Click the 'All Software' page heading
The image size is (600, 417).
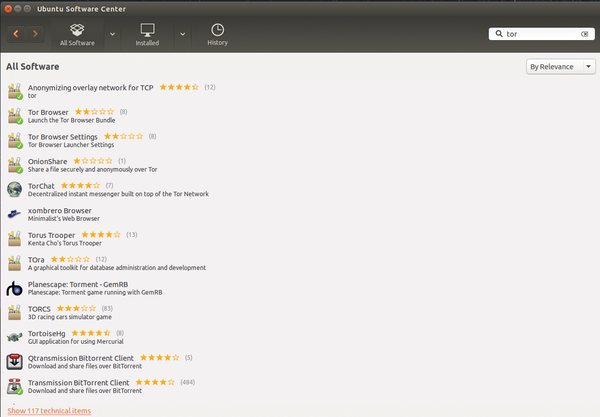(33, 67)
